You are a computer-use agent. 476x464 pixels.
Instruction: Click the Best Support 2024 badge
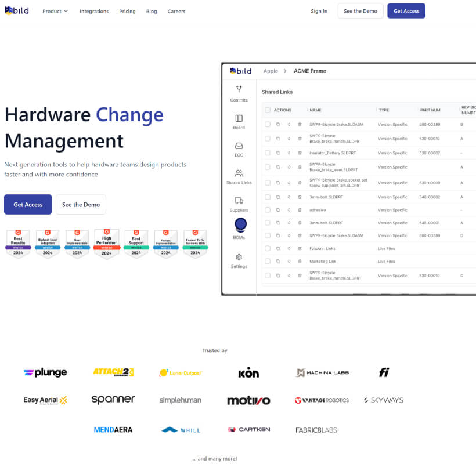point(136,244)
